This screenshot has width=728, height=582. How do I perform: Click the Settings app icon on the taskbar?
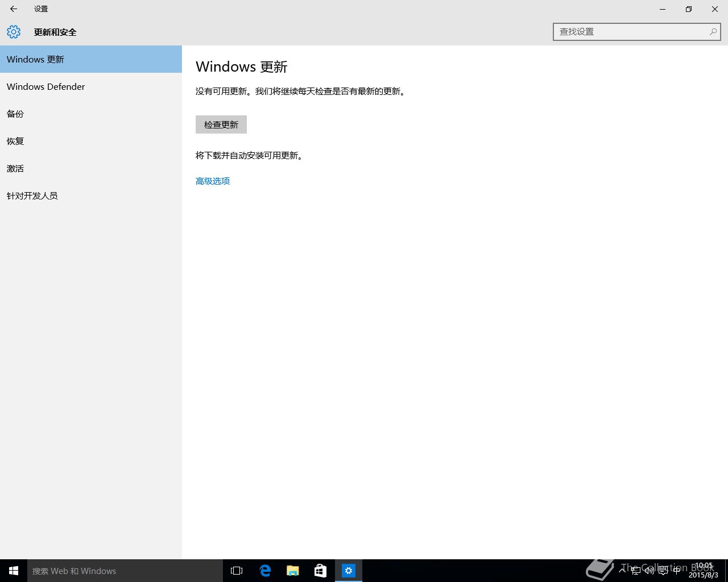point(349,571)
